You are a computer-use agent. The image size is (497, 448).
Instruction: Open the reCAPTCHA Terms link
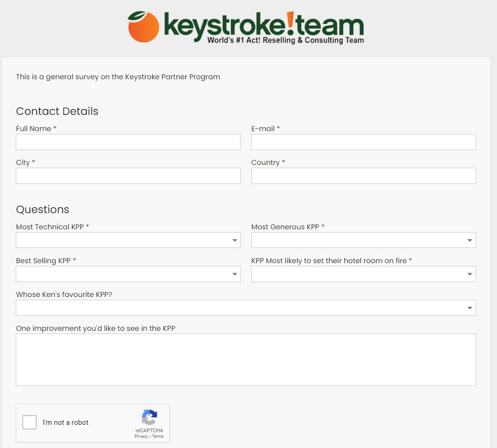click(158, 436)
